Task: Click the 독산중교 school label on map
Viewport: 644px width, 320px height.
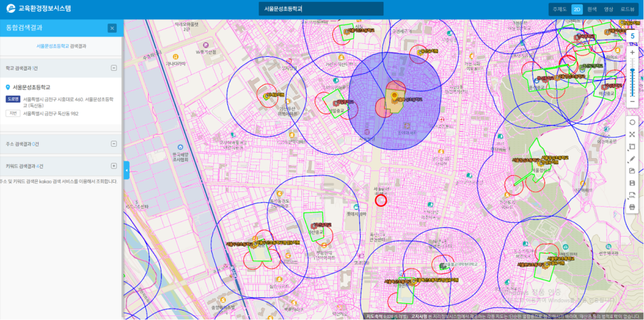Action: 317,232
